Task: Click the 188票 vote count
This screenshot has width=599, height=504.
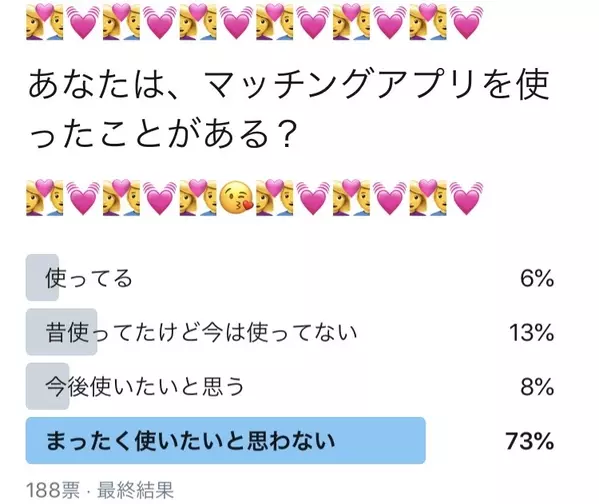Action: [53, 490]
